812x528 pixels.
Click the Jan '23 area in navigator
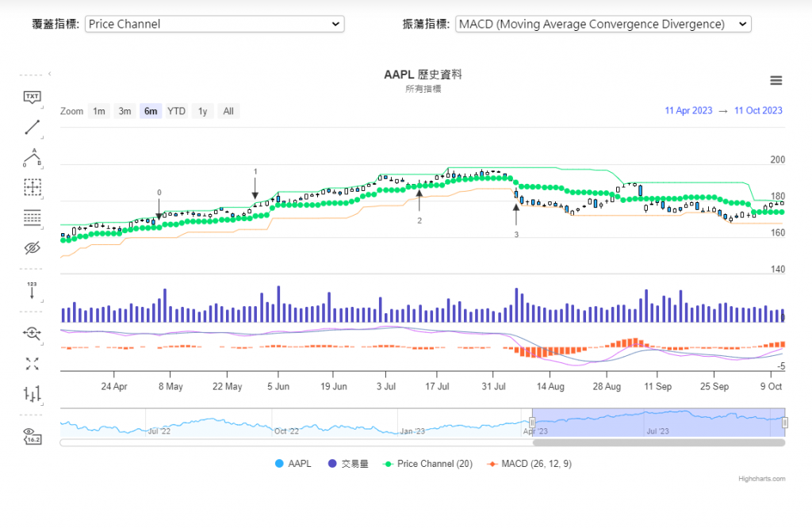(412, 430)
